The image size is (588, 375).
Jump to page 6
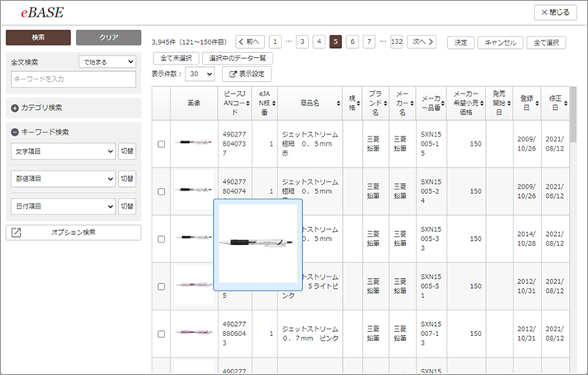(352, 42)
